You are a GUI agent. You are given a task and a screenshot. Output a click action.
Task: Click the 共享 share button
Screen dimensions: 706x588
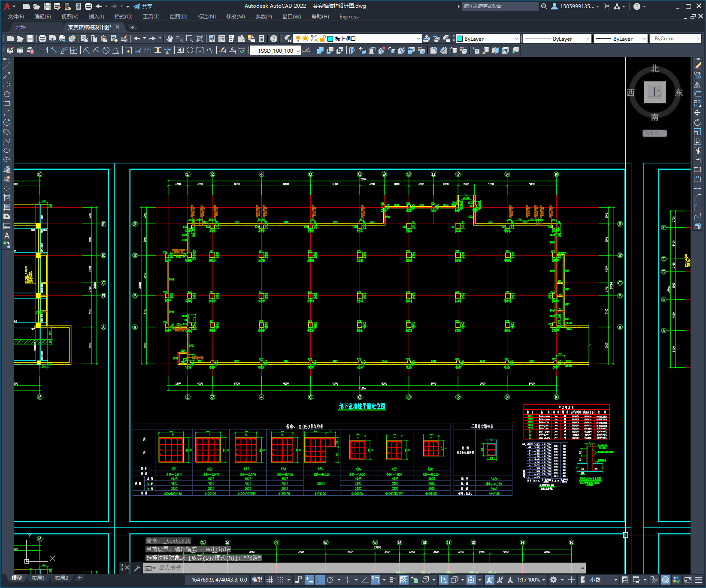(x=143, y=6)
